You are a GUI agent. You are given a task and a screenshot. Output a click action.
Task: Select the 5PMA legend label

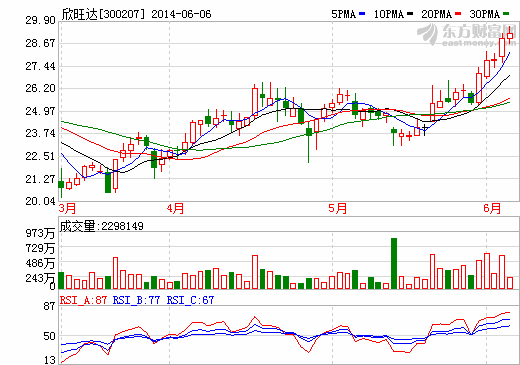344,14
